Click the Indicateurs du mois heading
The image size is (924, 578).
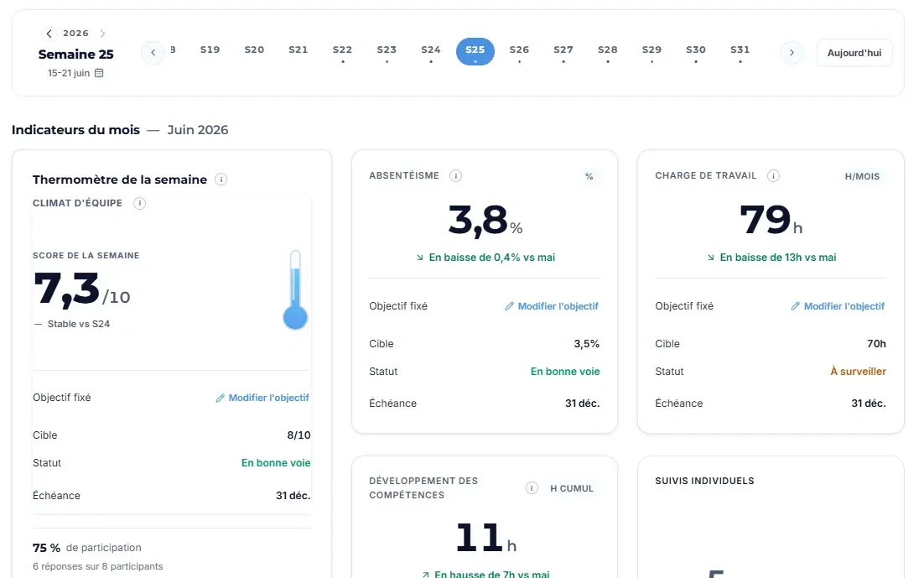(76, 130)
